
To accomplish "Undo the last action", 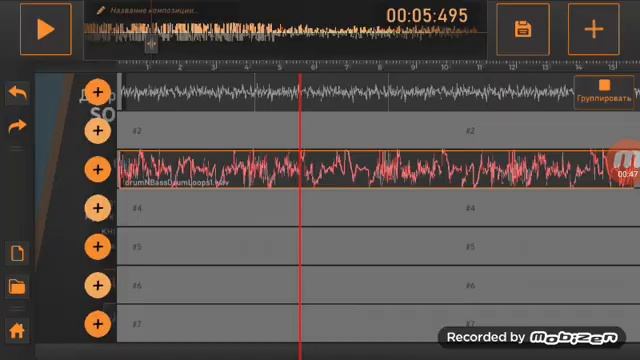I will click(18, 93).
